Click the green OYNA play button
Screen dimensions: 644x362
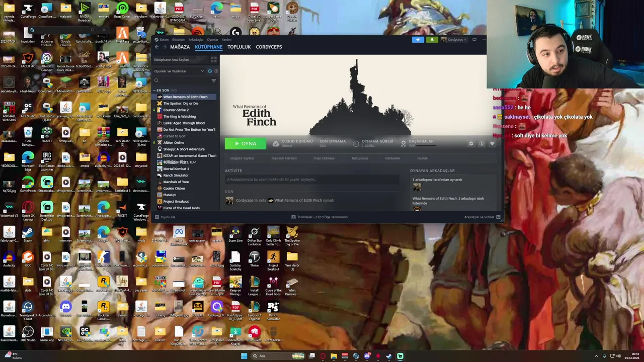click(x=246, y=144)
